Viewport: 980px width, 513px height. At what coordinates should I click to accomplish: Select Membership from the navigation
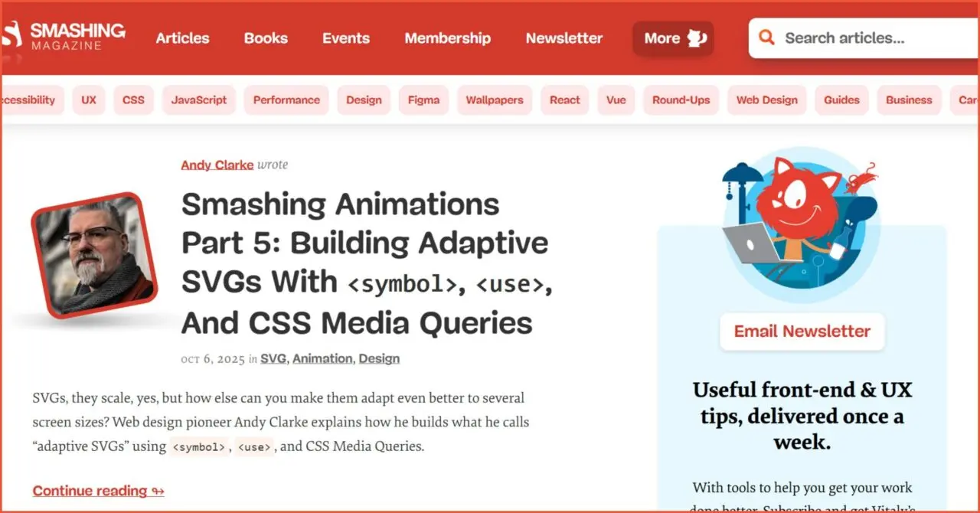[447, 38]
